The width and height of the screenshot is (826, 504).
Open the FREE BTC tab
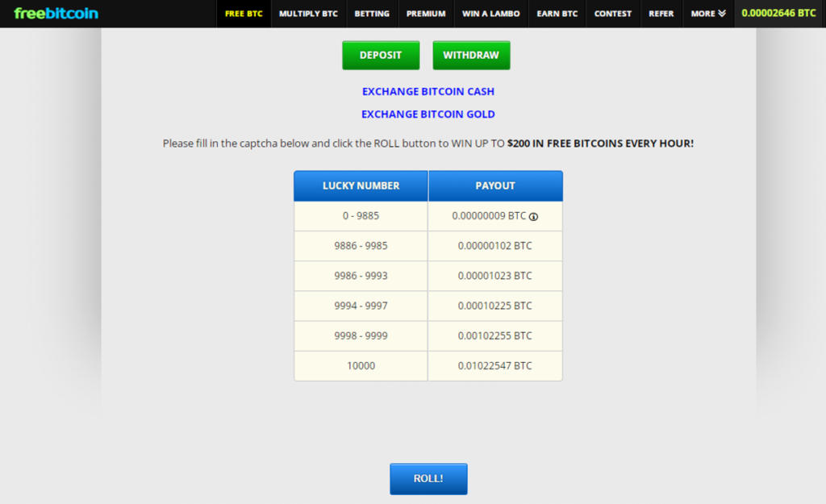244,14
